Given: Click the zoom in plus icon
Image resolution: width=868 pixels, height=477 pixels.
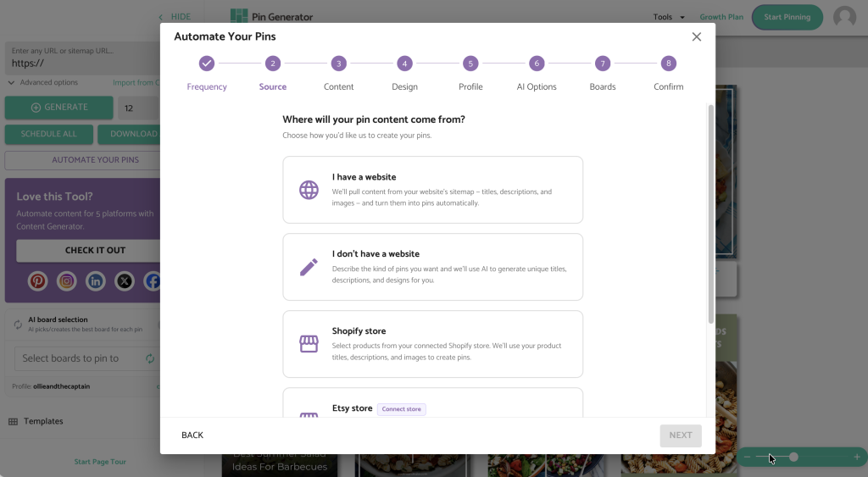Looking at the screenshot, I should pyautogui.click(x=856, y=457).
